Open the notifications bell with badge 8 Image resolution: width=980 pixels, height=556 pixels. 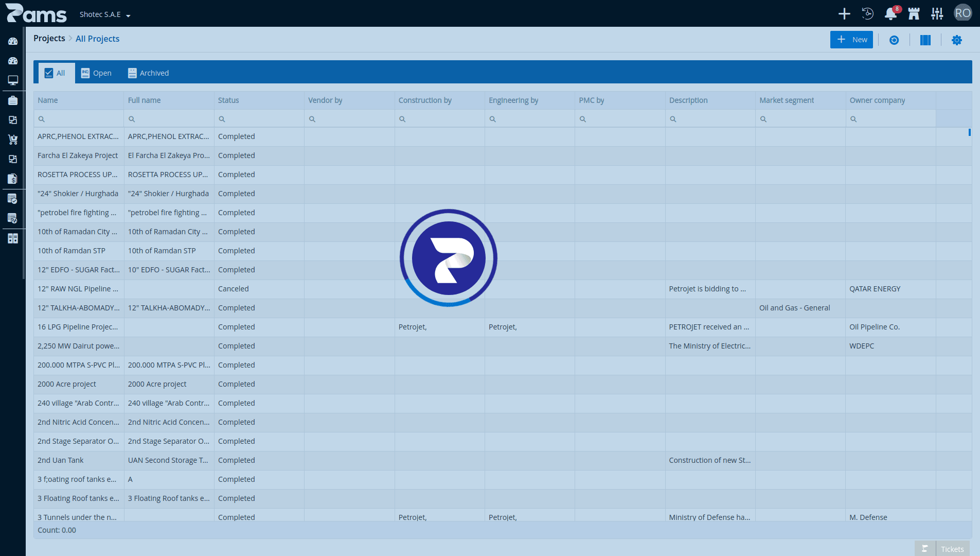[891, 14]
